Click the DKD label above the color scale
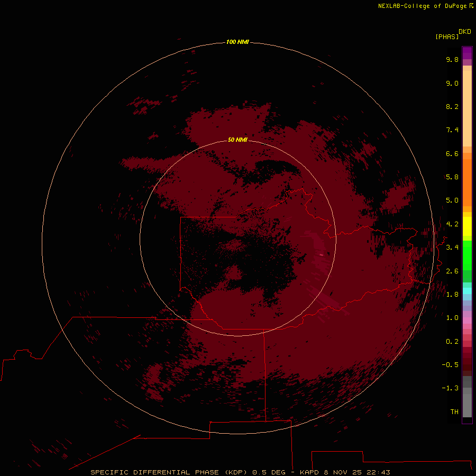The image size is (476, 476). (x=465, y=32)
